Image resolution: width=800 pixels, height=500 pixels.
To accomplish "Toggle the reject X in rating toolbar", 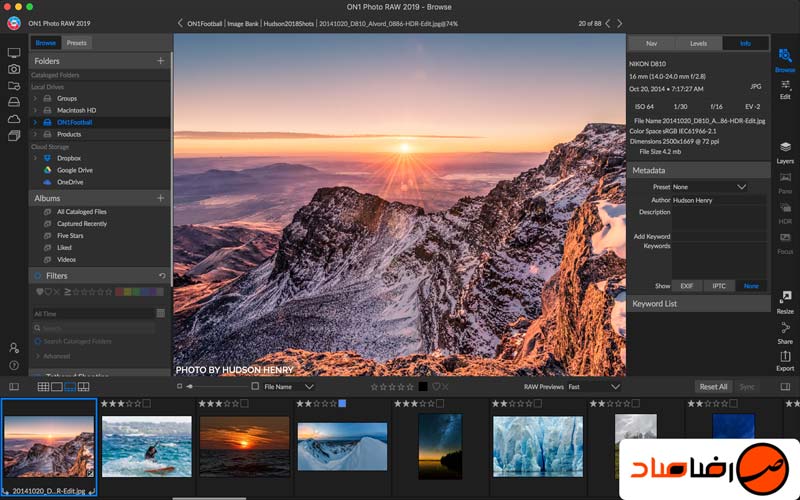I will (445, 387).
